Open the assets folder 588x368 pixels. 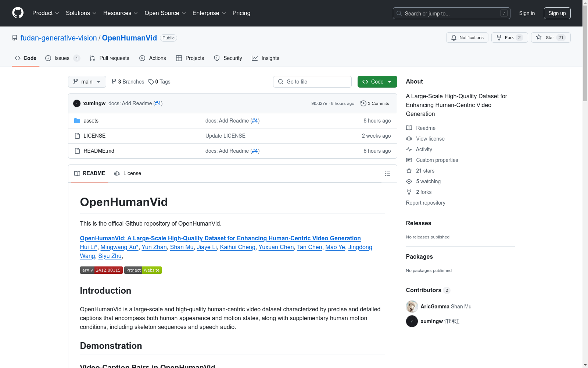[91, 121]
